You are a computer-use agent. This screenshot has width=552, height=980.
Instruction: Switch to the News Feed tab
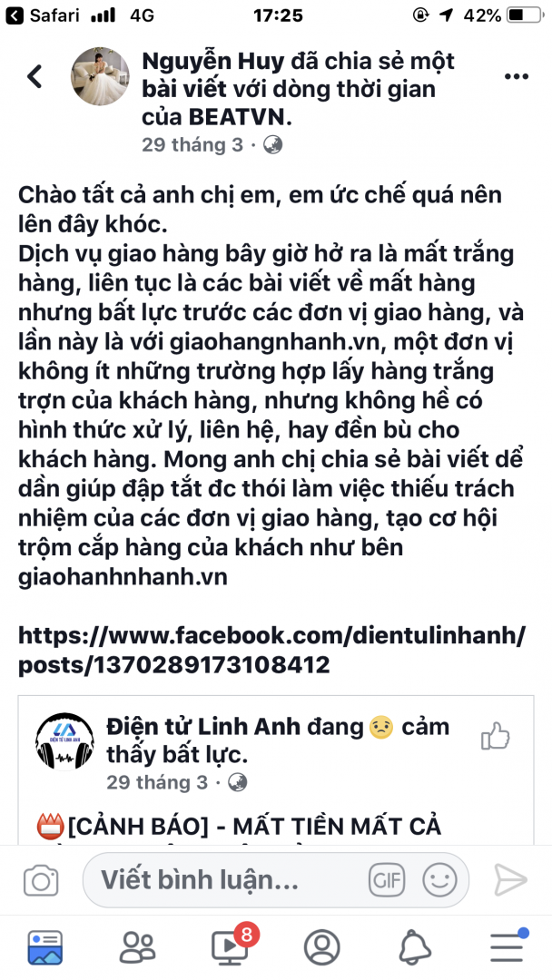(45, 947)
